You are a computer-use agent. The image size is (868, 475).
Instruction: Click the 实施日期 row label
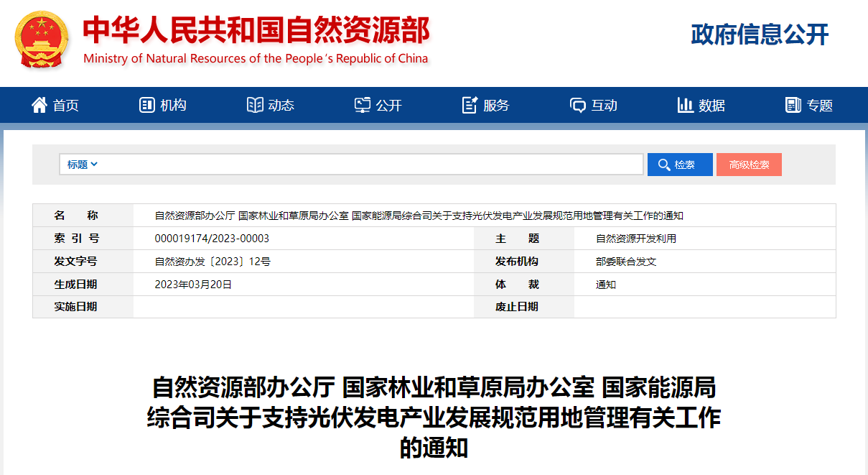[75, 307]
